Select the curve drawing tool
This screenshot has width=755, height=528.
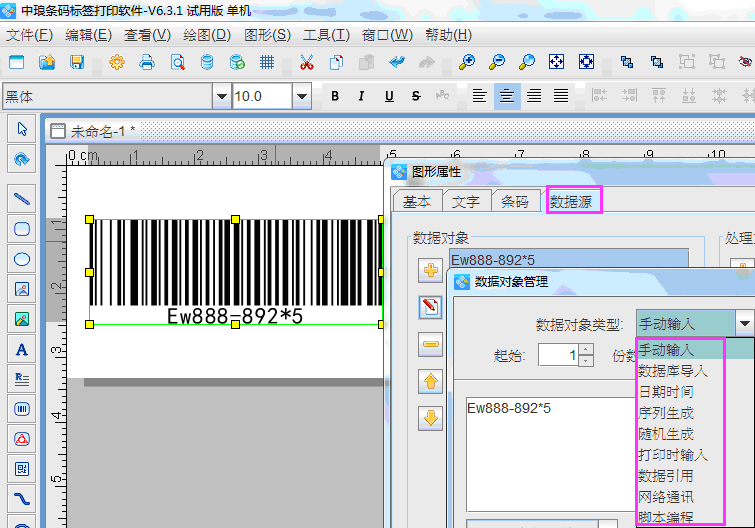(x=22, y=499)
